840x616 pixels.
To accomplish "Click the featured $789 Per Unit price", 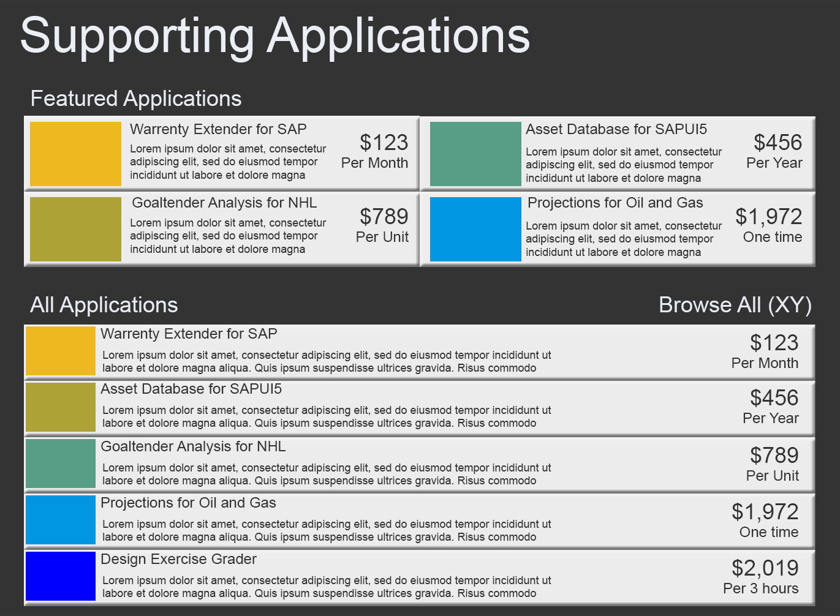I will [382, 225].
